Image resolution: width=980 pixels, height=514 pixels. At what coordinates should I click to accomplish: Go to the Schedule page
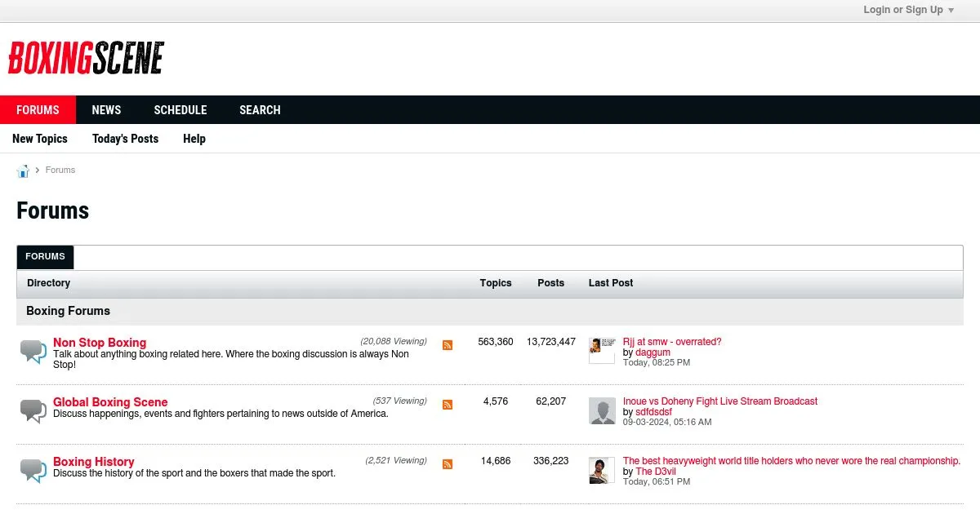[x=180, y=110]
